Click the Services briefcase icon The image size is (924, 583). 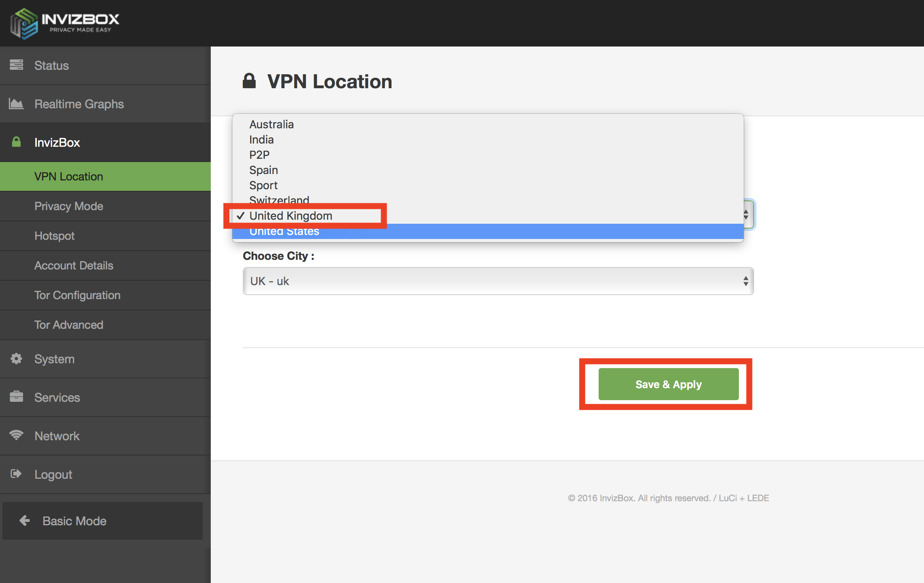coord(16,397)
